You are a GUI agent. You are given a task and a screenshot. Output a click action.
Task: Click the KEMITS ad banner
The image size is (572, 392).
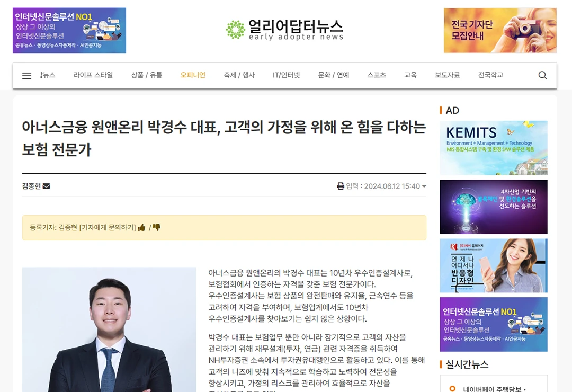494,148
